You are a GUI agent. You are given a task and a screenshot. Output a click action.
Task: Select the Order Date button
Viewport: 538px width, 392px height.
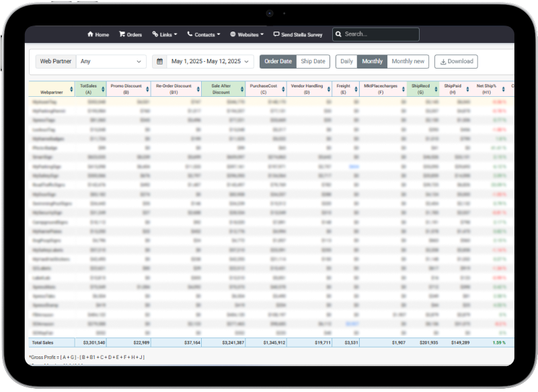[x=278, y=61]
